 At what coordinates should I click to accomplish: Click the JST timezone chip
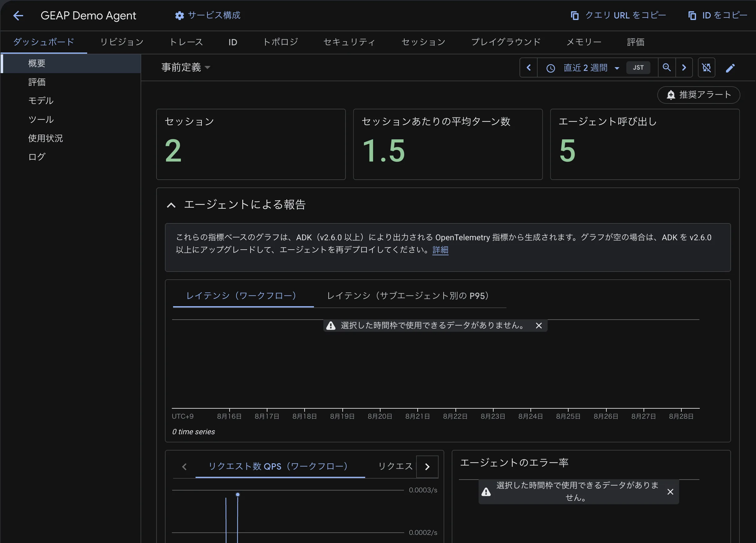638,68
